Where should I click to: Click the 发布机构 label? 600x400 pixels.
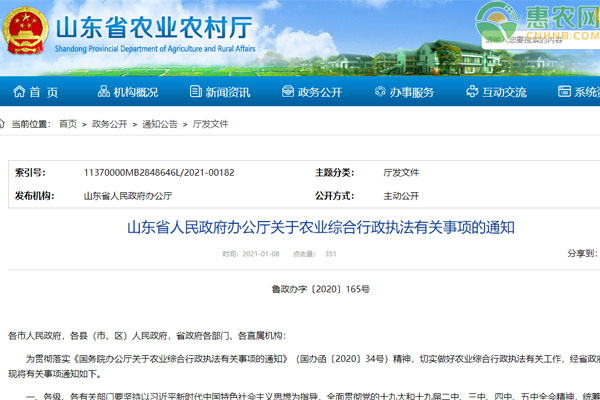34,196
